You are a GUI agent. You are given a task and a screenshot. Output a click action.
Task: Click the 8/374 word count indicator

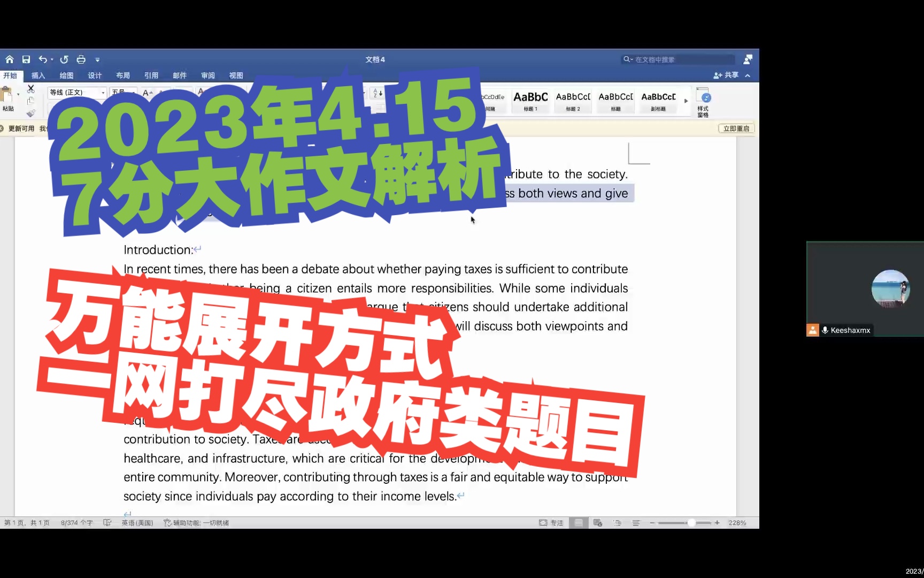(76, 523)
